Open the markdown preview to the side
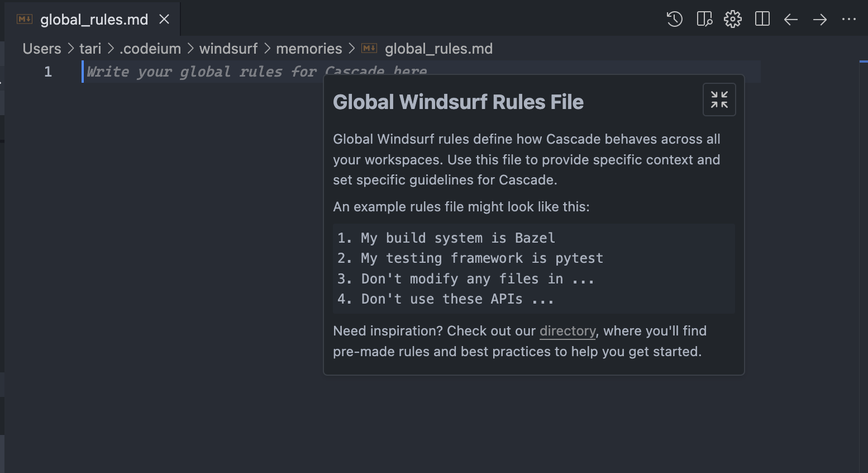 704,19
